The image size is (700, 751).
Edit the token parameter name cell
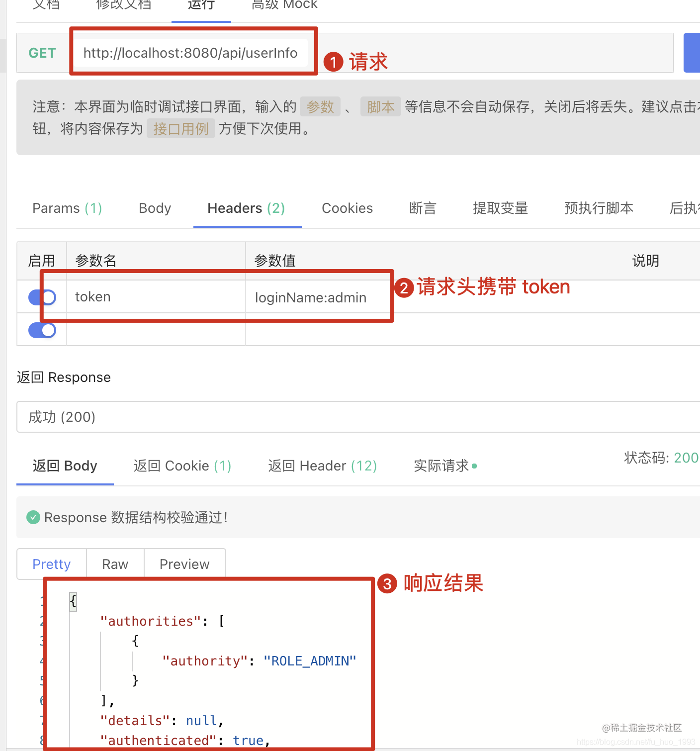[x=156, y=297]
